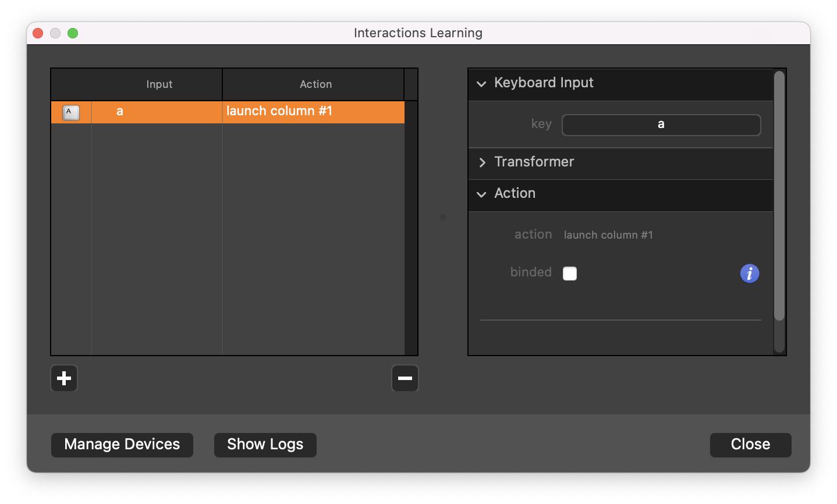Click the red close window button
This screenshot has height=504, width=837.
(x=38, y=33)
